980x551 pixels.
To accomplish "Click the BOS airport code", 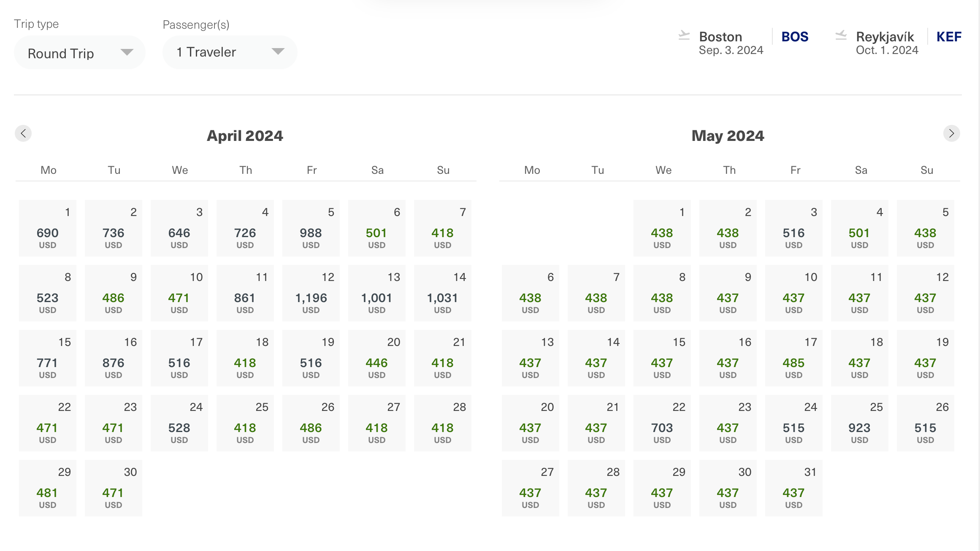I will point(795,37).
